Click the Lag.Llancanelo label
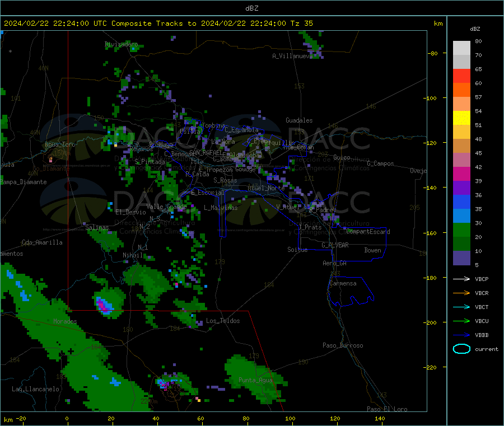504x426 pixels. click(x=35, y=389)
